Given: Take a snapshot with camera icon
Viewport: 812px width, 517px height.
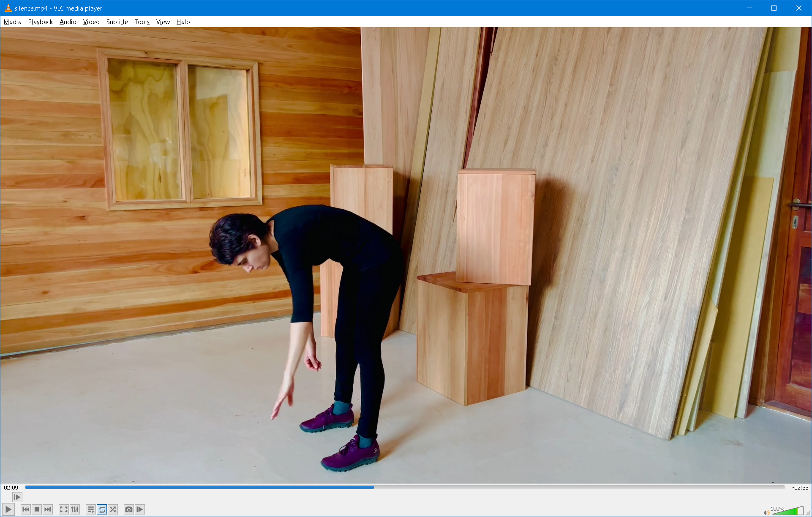Looking at the screenshot, I should [x=128, y=509].
